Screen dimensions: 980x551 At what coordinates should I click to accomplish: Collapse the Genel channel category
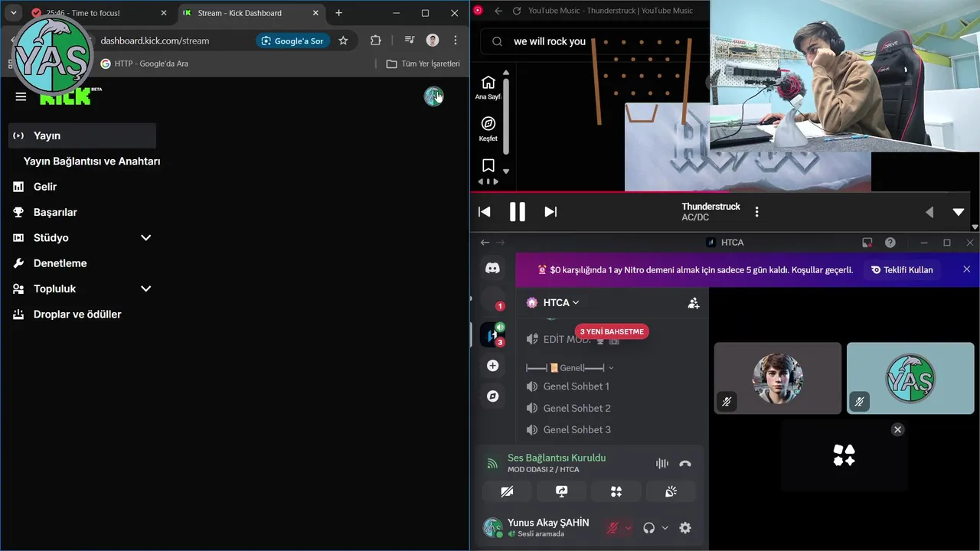pyautogui.click(x=570, y=367)
